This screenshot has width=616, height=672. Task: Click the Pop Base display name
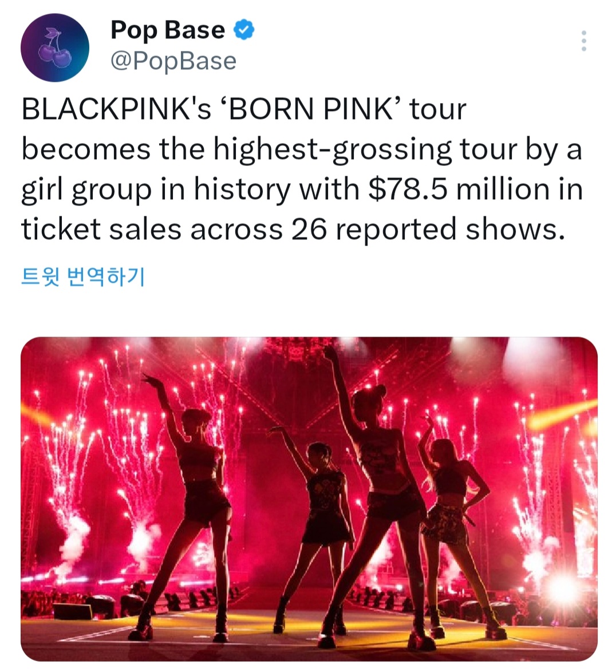pos(168,30)
